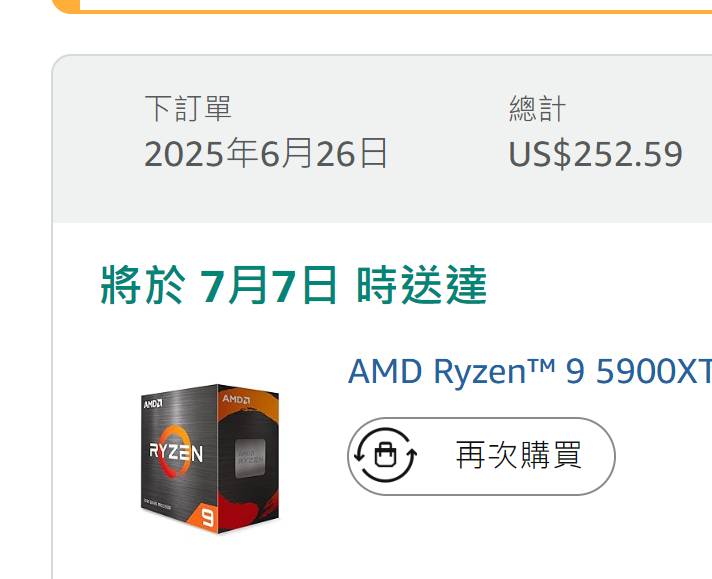This screenshot has width=712, height=579.
Task: Click the 再次購買 button text
Action: tap(519, 455)
